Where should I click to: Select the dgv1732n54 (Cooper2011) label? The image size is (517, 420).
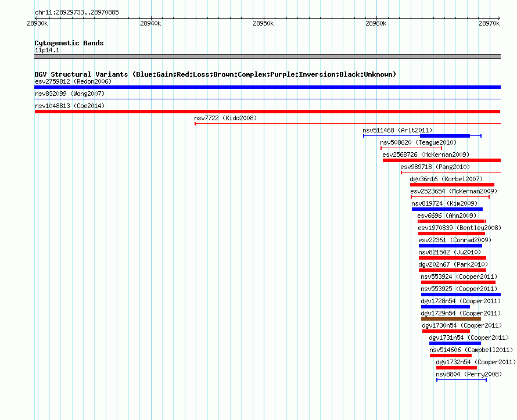[476, 362]
